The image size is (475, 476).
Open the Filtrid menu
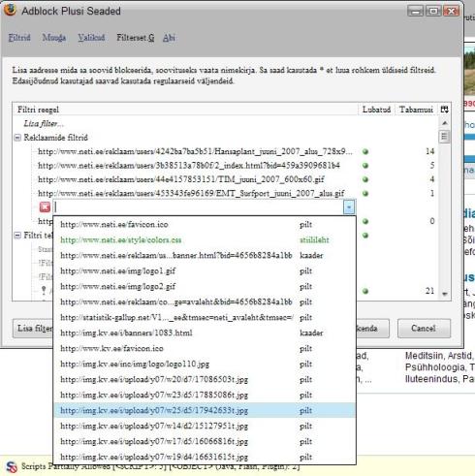(x=19, y=38)
